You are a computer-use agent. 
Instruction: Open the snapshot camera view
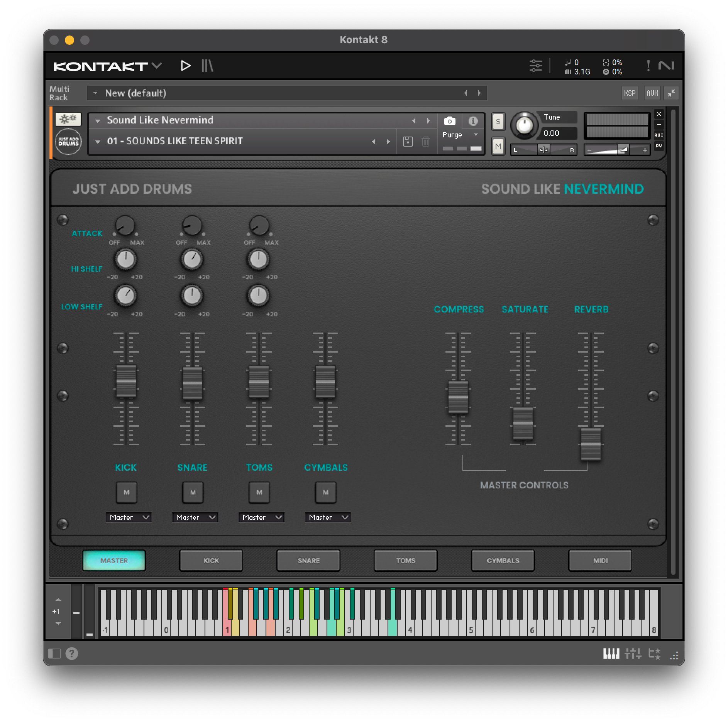point(449,121)
